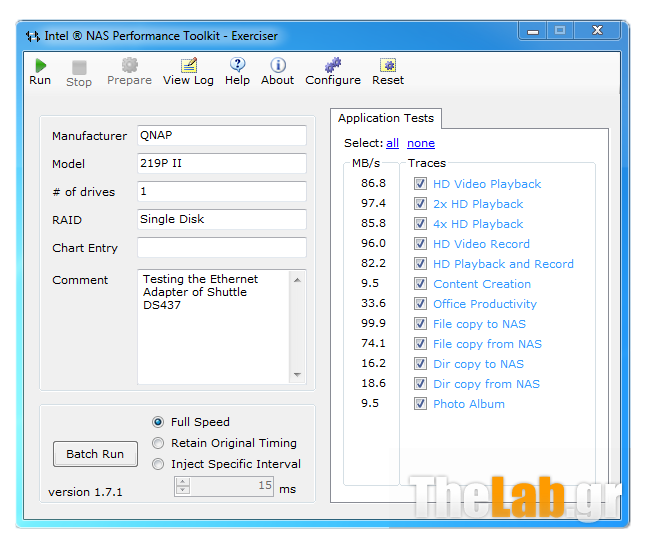Click the About info icon

click(x=277, y=66)
